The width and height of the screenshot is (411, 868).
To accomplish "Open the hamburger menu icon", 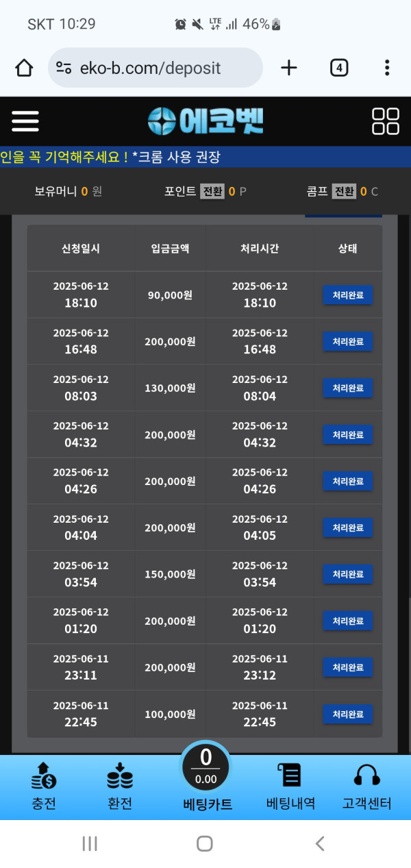I will tap(25, 121).
